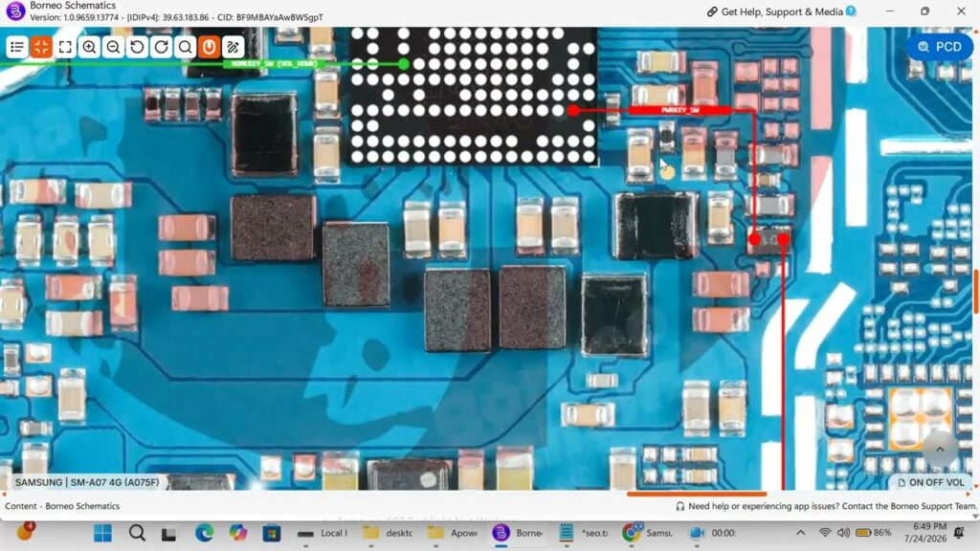
Task: Click the Borneo Schematics logo icon
Action: click(15, 11)
